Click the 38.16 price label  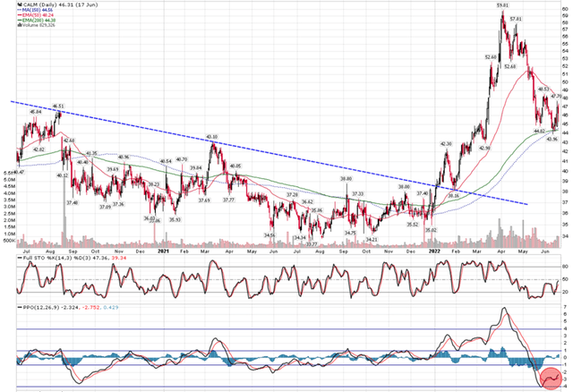coord(453,195)
